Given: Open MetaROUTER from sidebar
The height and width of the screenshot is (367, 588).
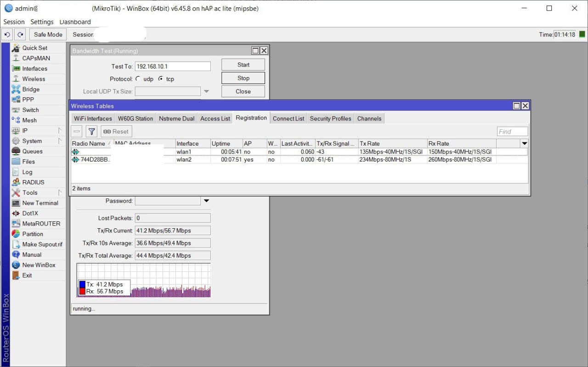Looking at the screenshot, I should coord(41,224).
